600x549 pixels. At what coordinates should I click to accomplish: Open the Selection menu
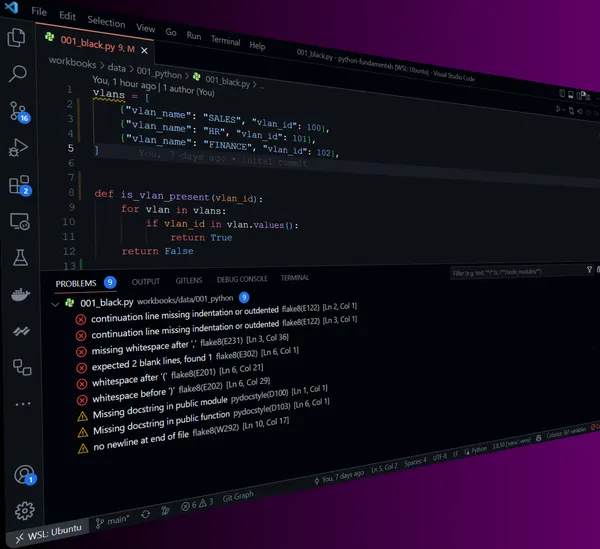click(106, 22)
